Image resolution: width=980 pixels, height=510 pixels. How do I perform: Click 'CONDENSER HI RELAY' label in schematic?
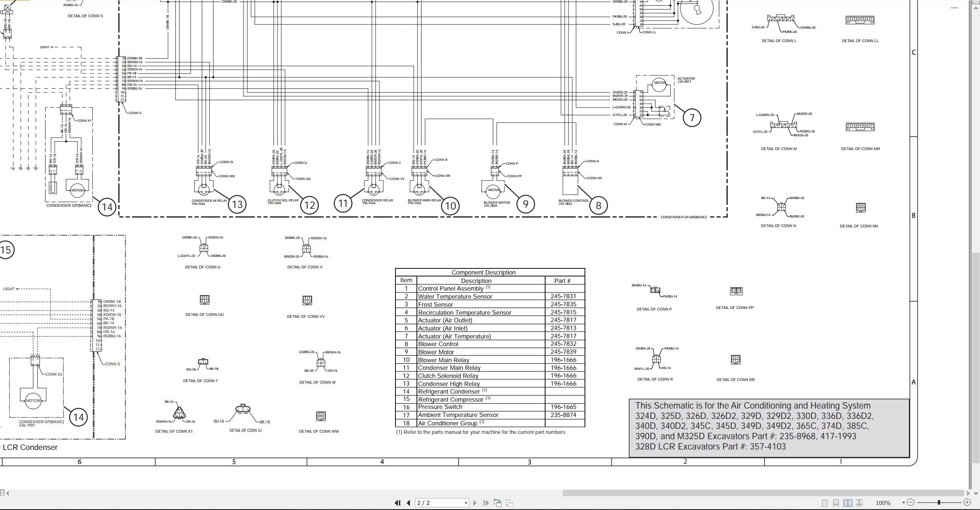click(x=209, y=201)
